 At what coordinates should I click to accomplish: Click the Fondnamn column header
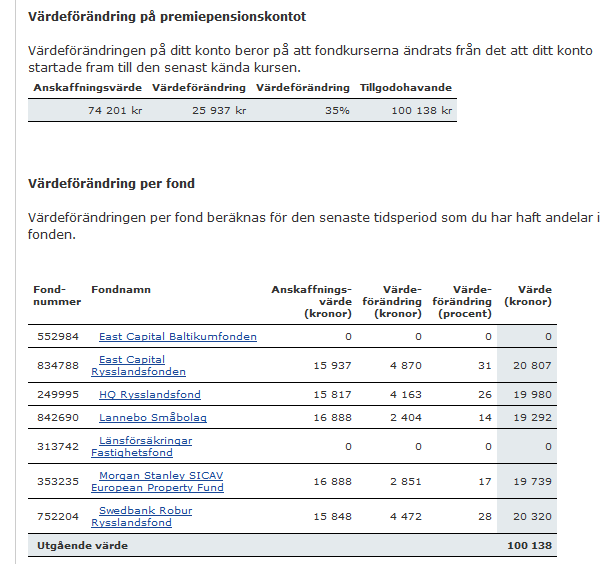click(x=121, y=290)
